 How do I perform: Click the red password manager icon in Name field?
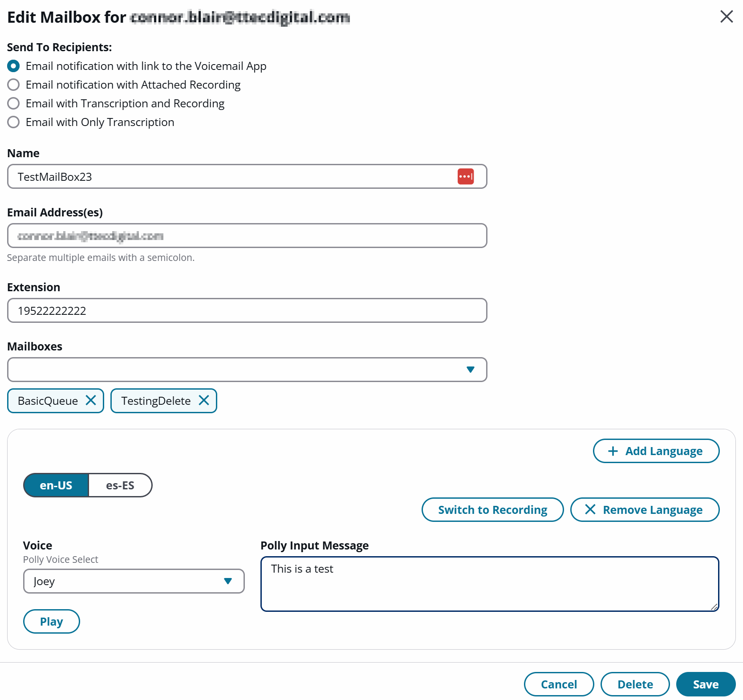click(466, 176)
